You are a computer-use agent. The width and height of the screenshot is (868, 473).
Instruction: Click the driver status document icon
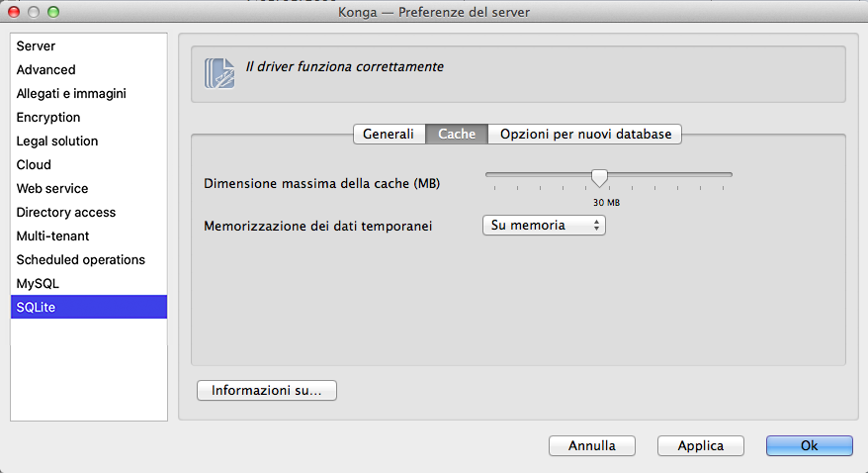pos(219,74)
